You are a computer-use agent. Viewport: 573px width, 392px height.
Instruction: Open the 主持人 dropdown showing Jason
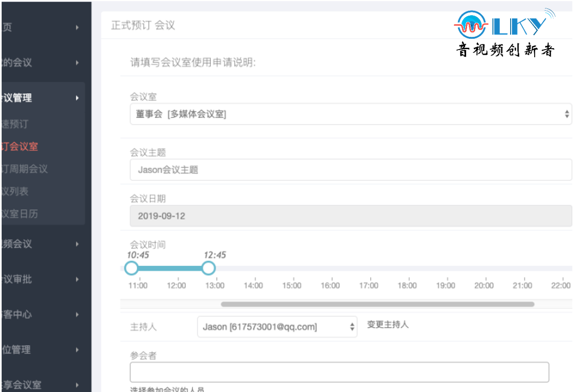277,327
